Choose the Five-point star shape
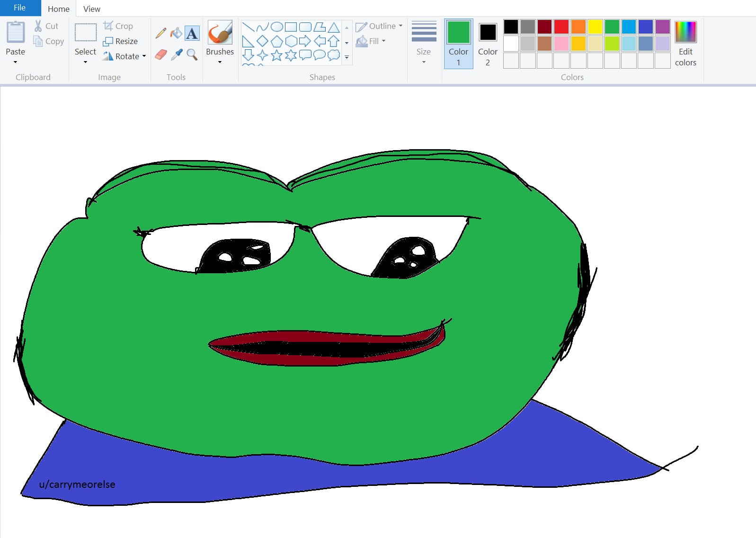 pyautogui.click(x=277, y=55)
